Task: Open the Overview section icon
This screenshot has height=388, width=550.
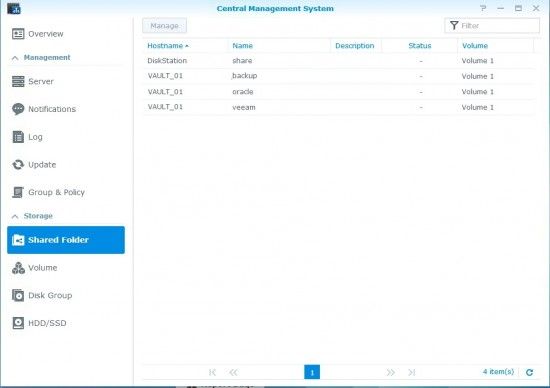Action: click(x=18, y=34)
